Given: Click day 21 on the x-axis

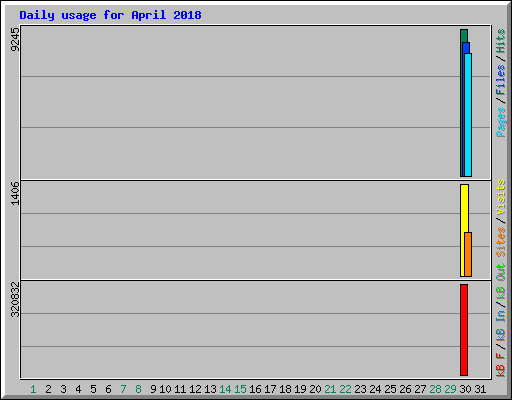Looking at the screenshot, I should coord(330,389).
